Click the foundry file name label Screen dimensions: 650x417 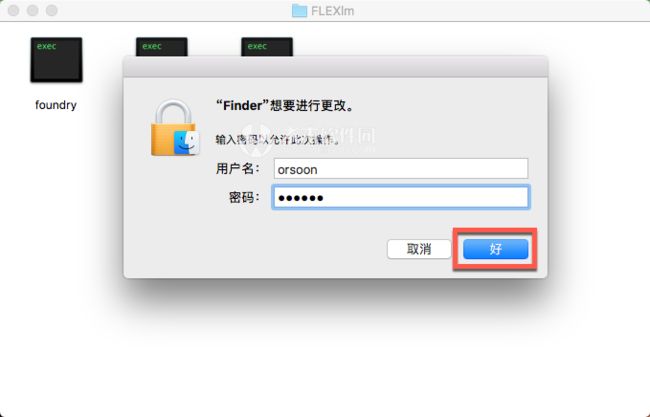tap(56, 105)
